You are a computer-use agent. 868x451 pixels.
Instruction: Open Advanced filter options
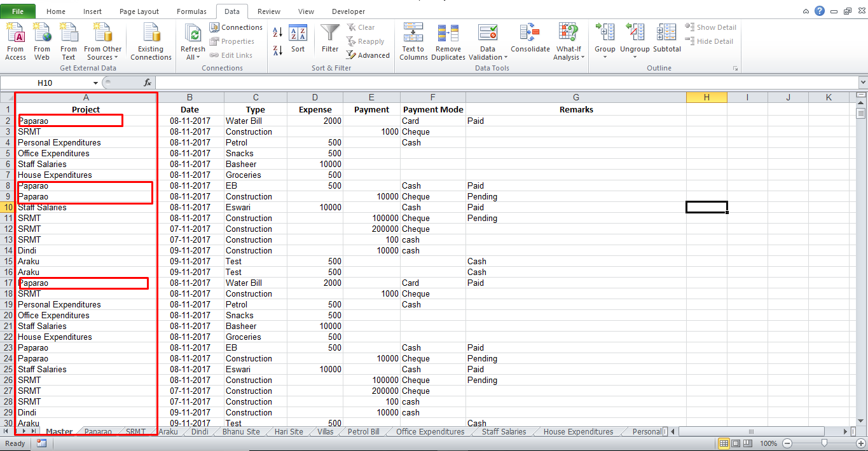coord(368,55)
